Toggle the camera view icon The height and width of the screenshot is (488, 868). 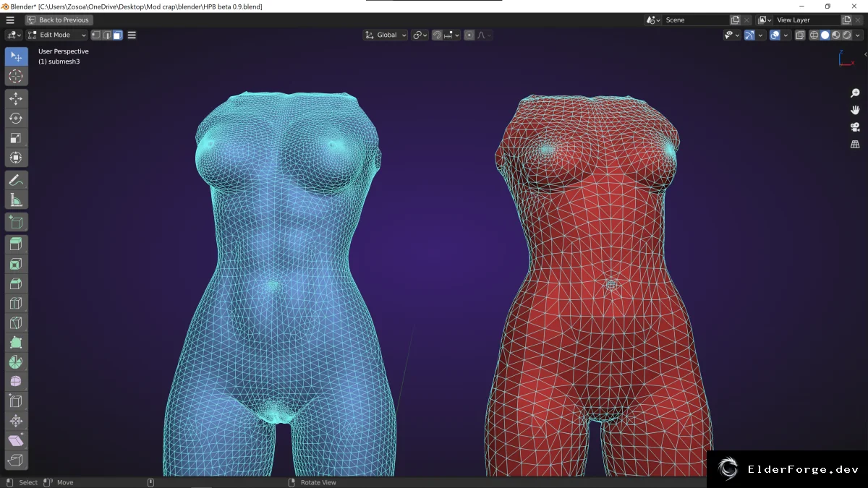click(x=855, y=127)
